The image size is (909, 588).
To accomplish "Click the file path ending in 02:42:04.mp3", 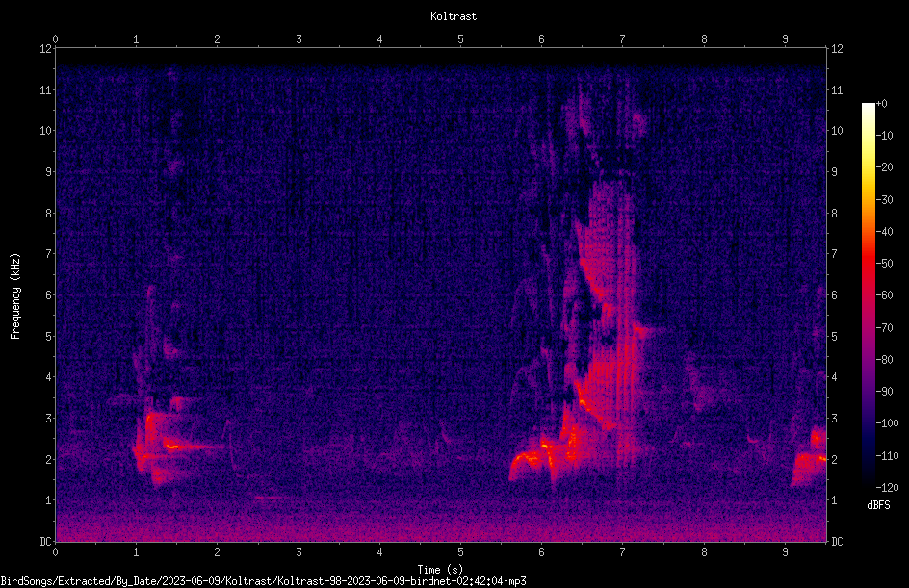I will (x=263, y=581).
